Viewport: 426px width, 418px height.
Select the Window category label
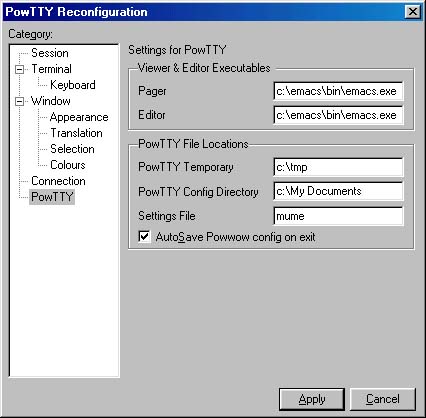[51, 101]
